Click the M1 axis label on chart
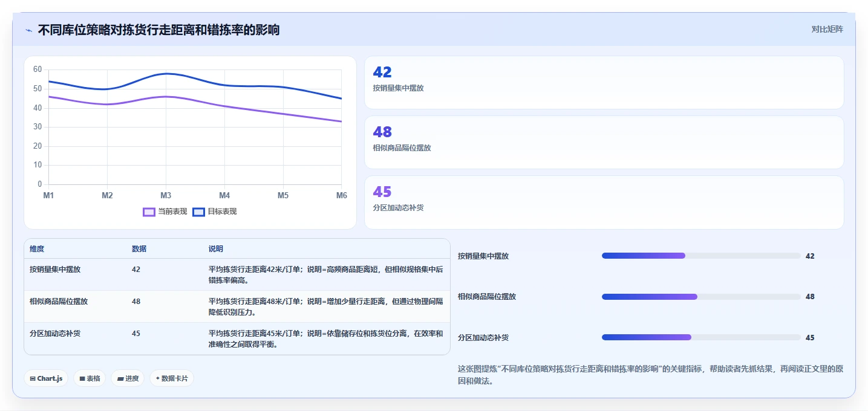 click(48, 195)
